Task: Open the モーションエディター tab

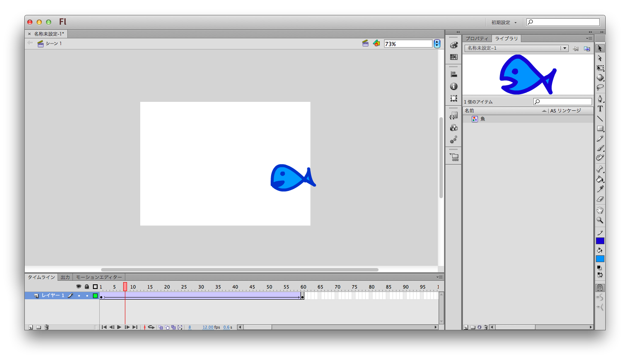Action: (99, 277)
